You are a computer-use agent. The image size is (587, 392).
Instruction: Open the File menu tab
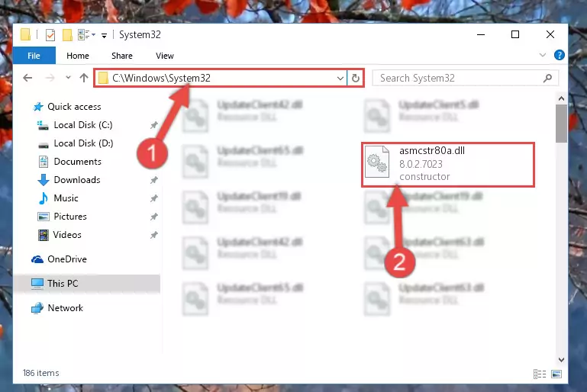[x=34, y=56]
